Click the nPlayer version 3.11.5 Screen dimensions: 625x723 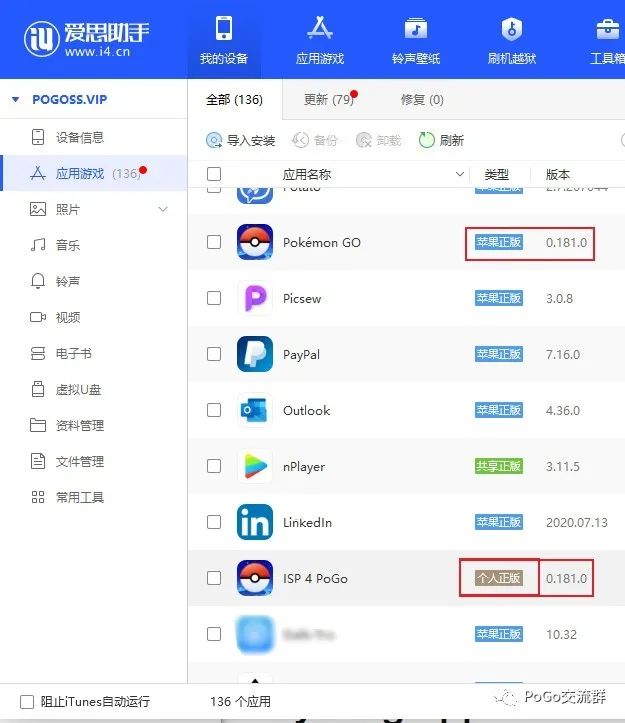pos(563,466)
